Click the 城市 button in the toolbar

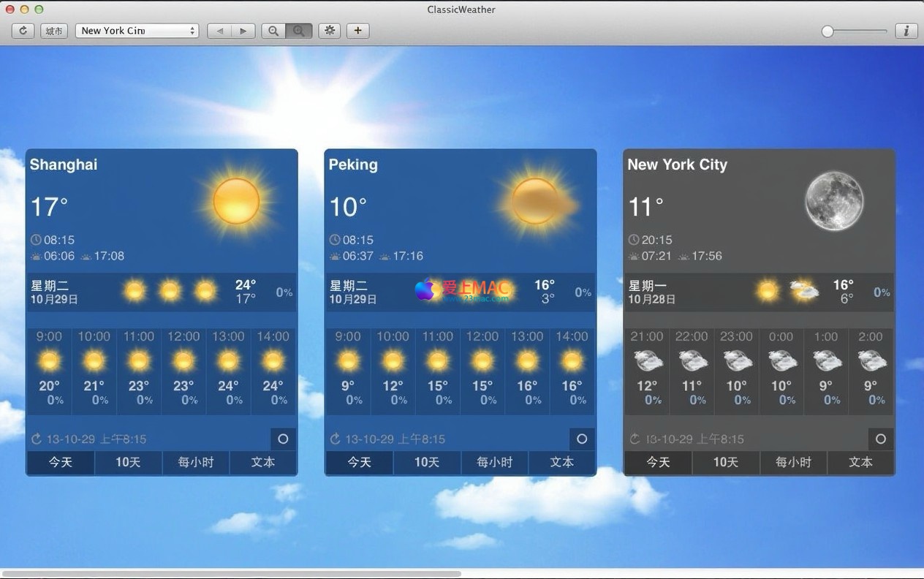tap(53, 31)
